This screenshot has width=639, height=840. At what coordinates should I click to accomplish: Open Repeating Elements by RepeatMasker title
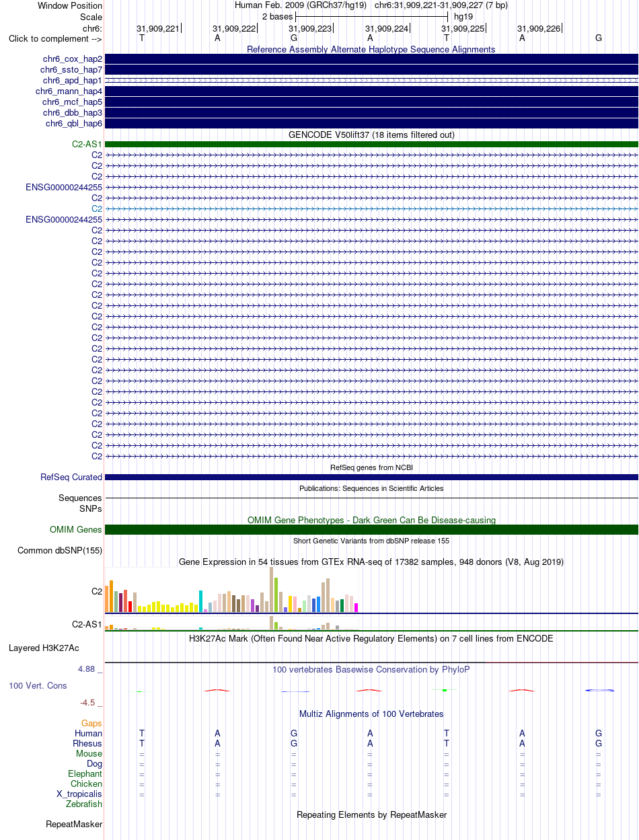pos(371,815)
